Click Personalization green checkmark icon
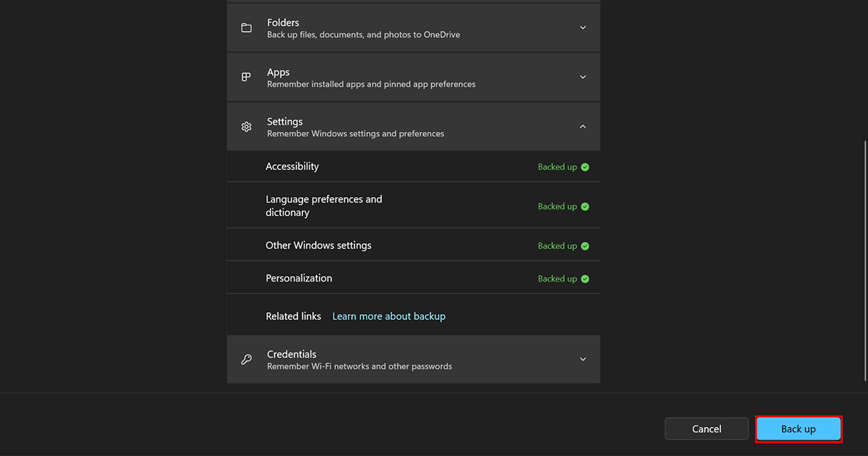The width and height of the screenshot is (868, 456). [x=585, y=279]
